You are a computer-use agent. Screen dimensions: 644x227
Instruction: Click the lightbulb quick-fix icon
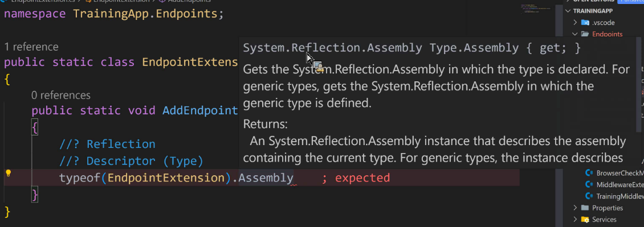pos(8,174)
